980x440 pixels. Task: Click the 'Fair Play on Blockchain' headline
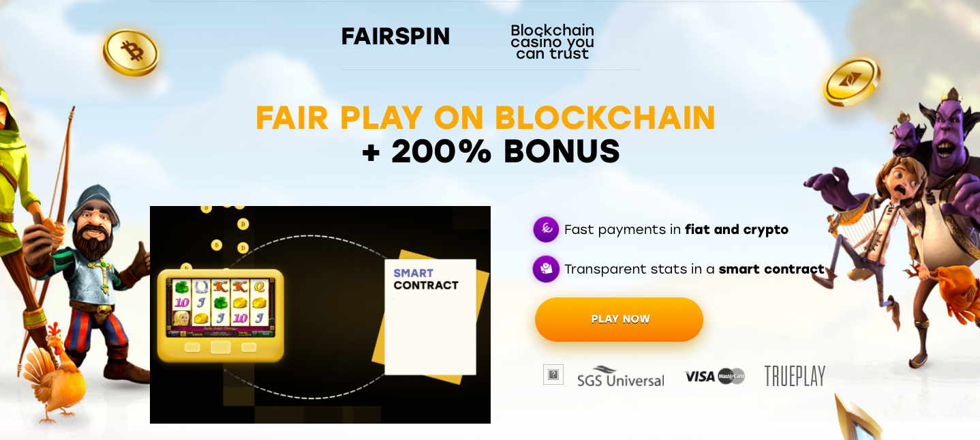pos(486,118)
